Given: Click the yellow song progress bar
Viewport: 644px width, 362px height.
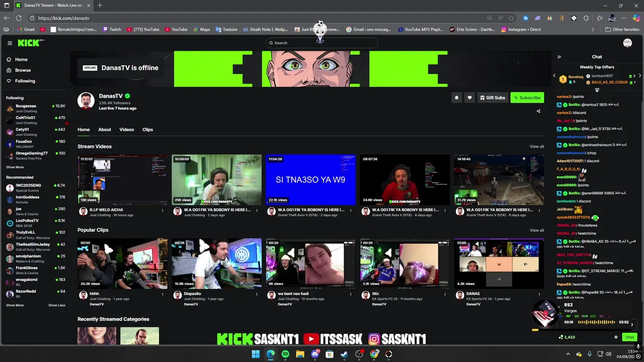Looking at the screenshot, I should (535, 330).
